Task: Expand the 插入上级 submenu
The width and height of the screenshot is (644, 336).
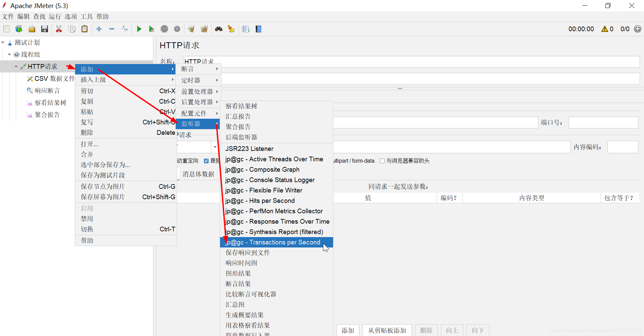Action: [x=126, y=79]
